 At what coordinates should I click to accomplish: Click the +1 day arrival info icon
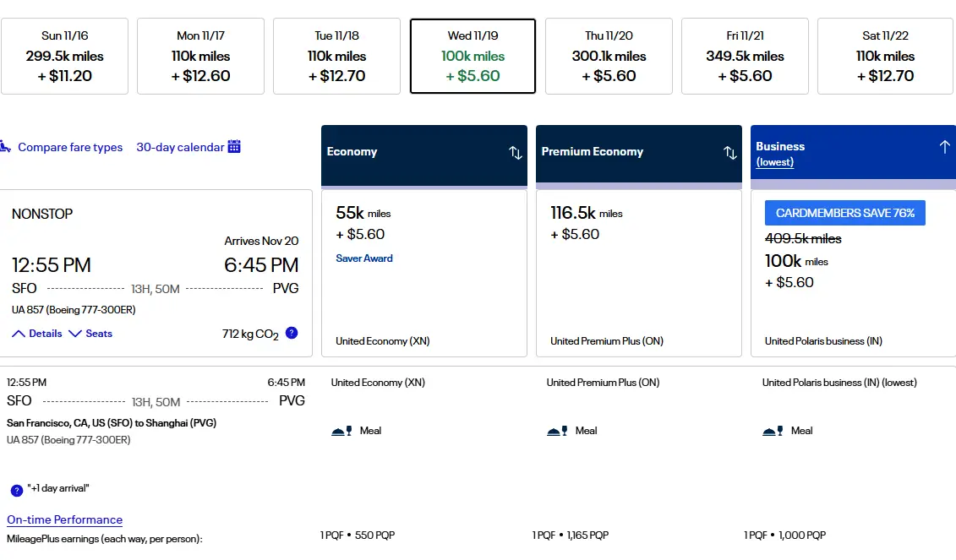(x=16, y=490)
